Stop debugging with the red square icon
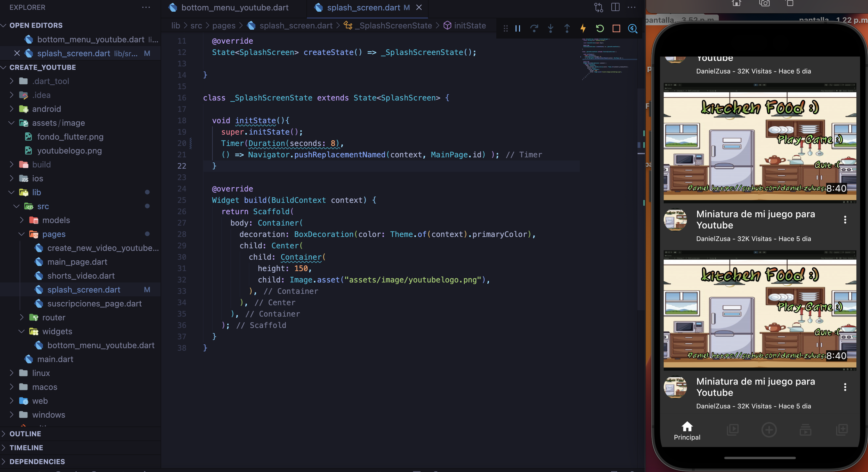868x472 pixels. click(616, 29)
